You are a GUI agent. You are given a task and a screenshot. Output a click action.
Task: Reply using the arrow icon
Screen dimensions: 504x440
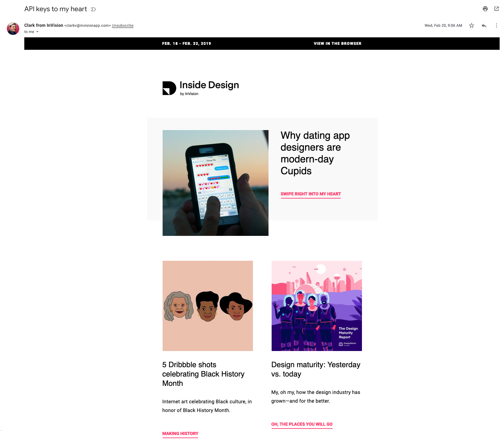[484, 26]
